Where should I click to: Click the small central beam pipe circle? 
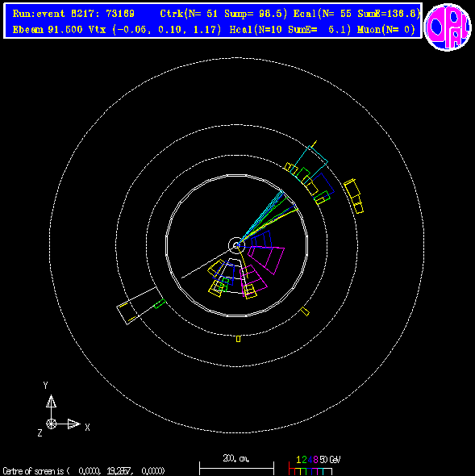point(236,245)
